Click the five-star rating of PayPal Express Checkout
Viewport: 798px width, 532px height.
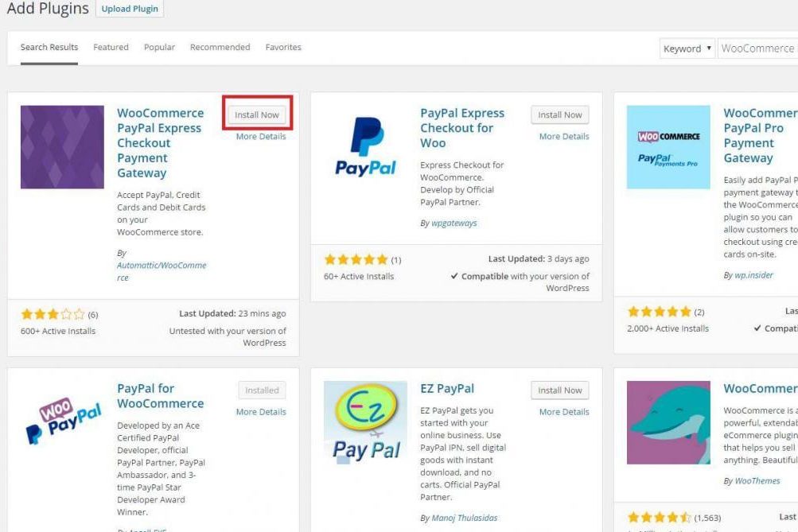pos(356,260)
